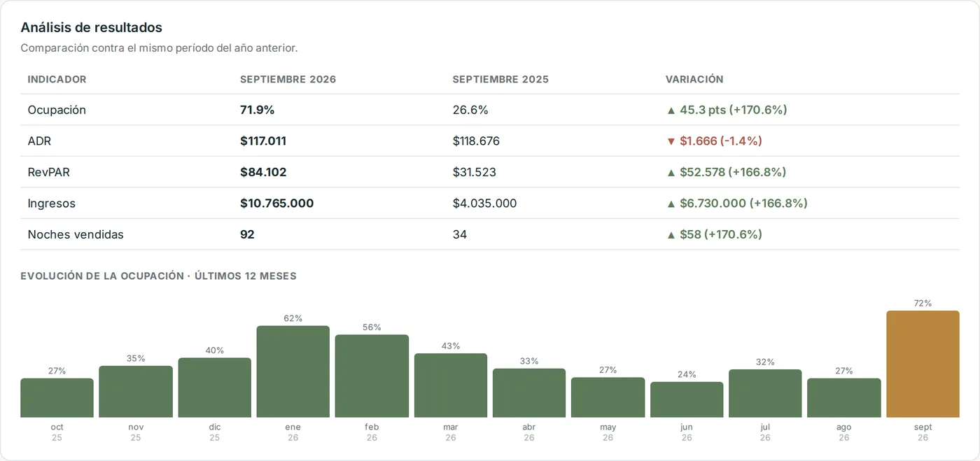Select the Ocupación row label

click(57, 110)
